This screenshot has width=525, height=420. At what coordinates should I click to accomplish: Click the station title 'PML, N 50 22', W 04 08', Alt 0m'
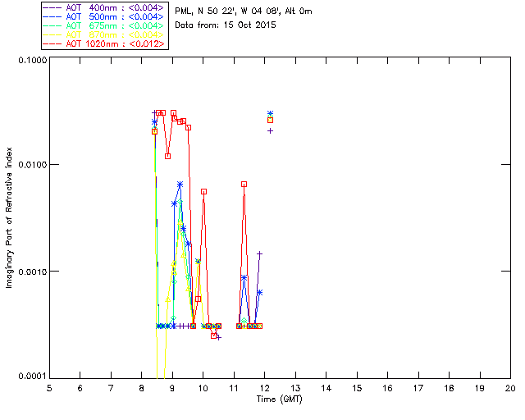click(244, 11)
